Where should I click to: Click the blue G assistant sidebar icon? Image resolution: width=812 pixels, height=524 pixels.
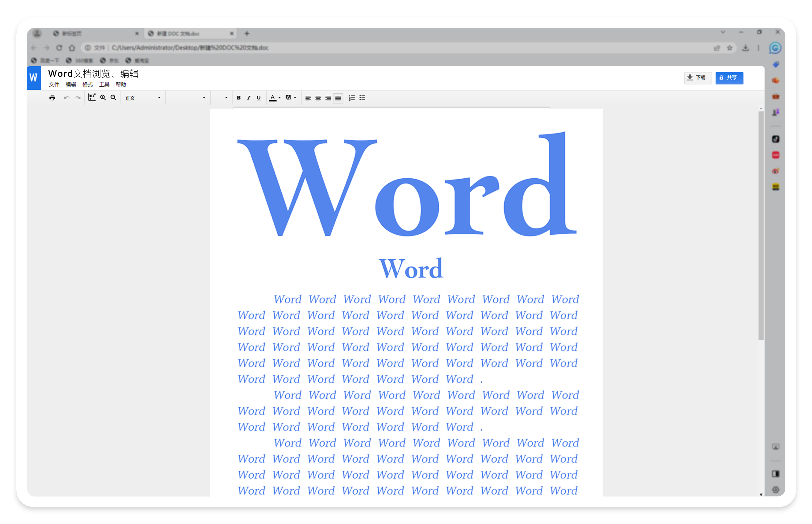(775, 48)
